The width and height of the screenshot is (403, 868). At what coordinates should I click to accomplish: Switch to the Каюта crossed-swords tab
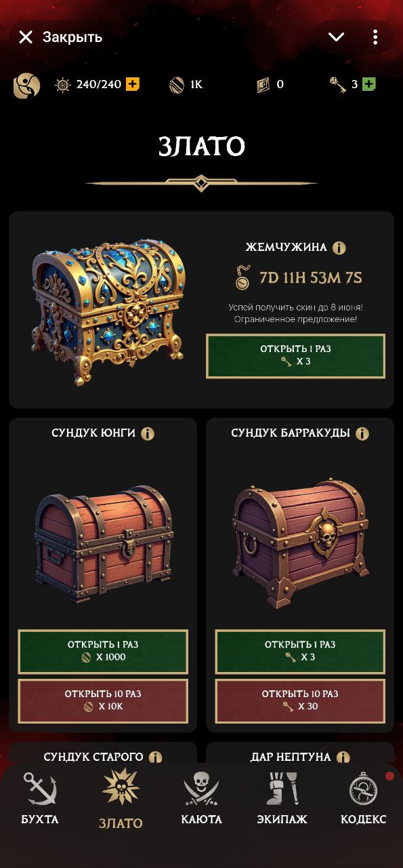[x=201, y=800]
